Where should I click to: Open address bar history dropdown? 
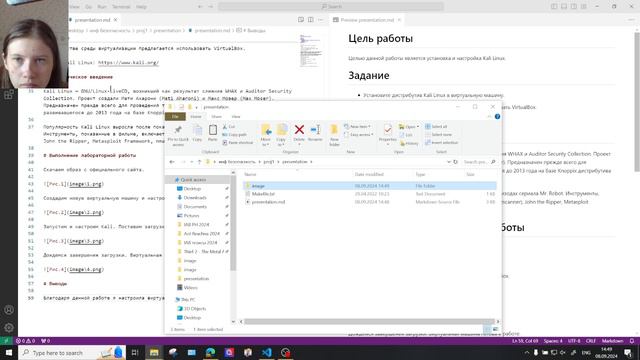pos(449,162)
